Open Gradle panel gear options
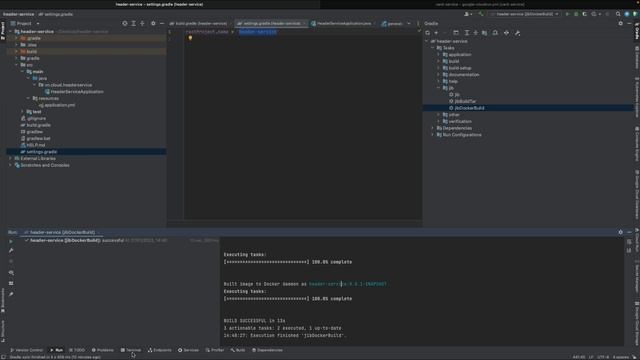The height and width of the screenshot is (360, 640). tap(620, 23)
